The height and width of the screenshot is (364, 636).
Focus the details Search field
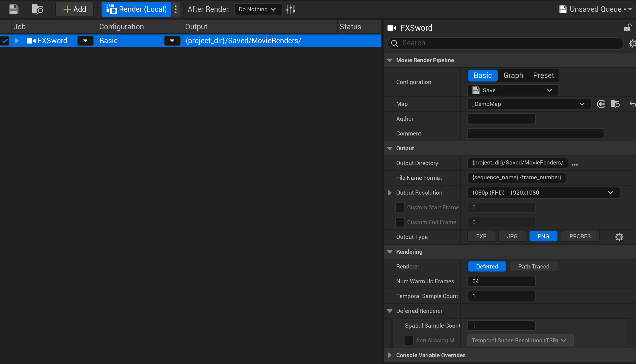pyautogui.click(x=505, y=43)
